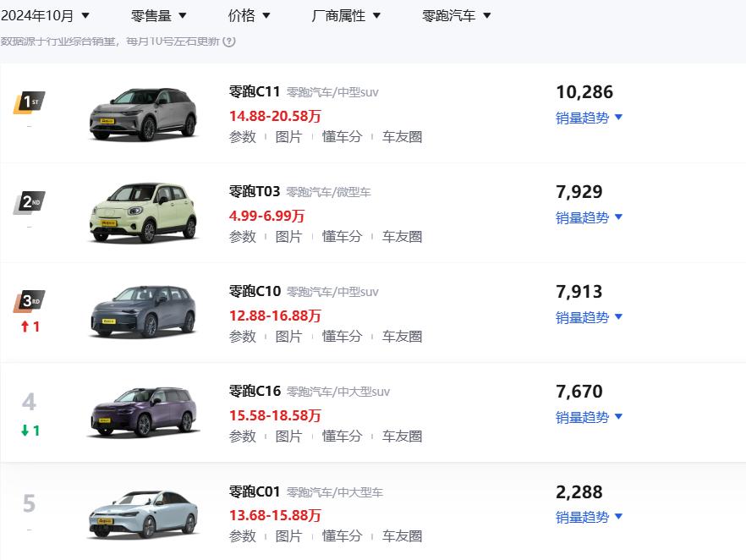Click the 1st place rank badge
Viewport: 746px width, 560px height.
tap(29, 102)
